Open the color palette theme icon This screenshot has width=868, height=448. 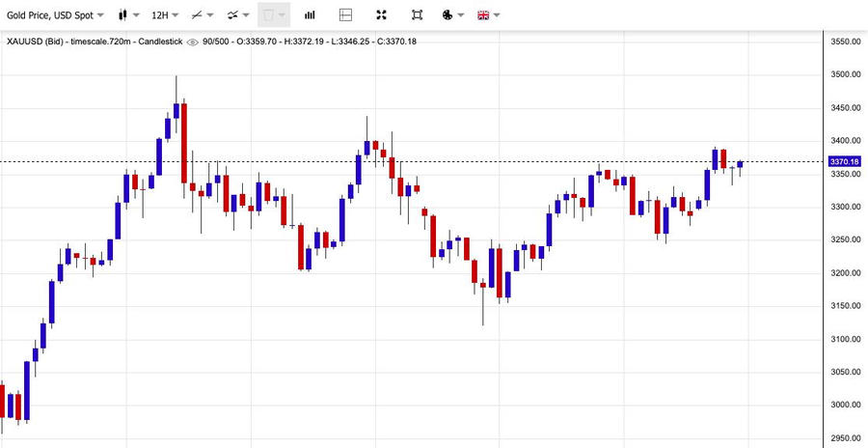coord(447,15)
